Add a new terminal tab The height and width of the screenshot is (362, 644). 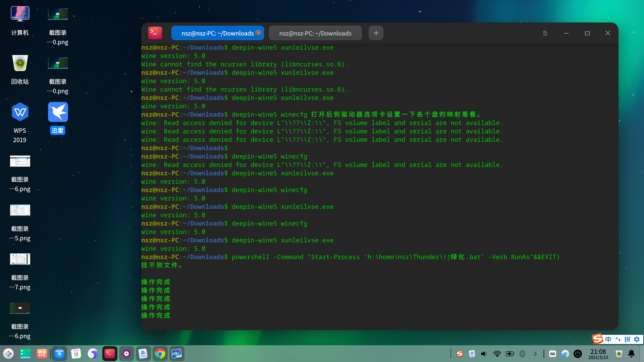point(376,33)
